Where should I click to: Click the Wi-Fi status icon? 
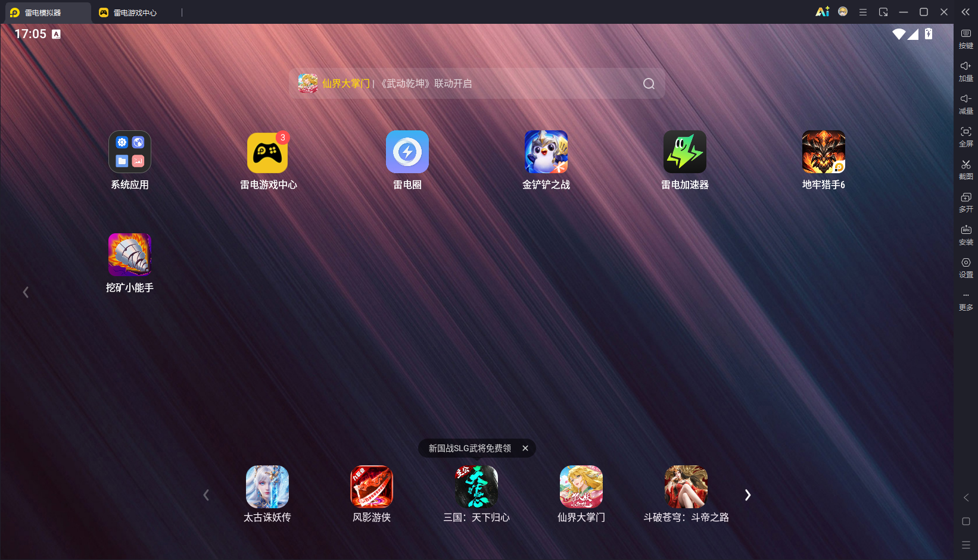coord(899,35)
